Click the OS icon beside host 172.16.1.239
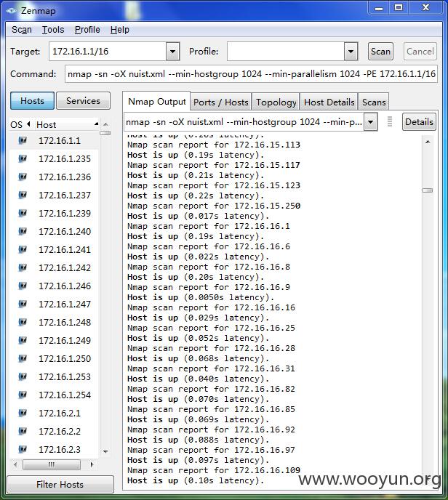 [23, 213]
